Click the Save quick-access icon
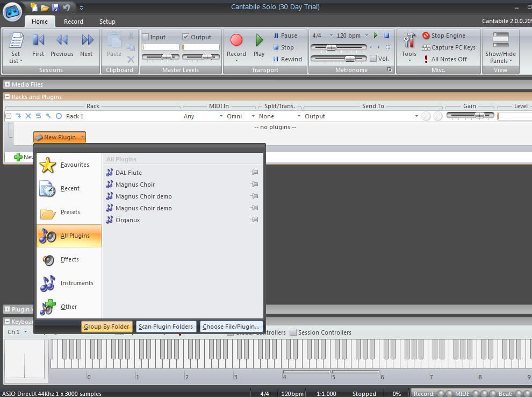Image resolution: width=532 pixels, height=397 pixels. coord(56,7)
